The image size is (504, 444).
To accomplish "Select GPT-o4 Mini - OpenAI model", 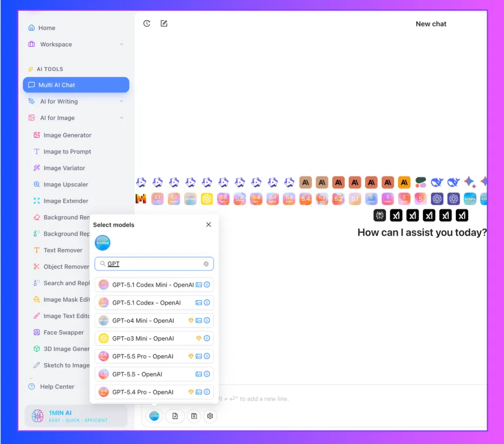I will (x=154, y=320).
